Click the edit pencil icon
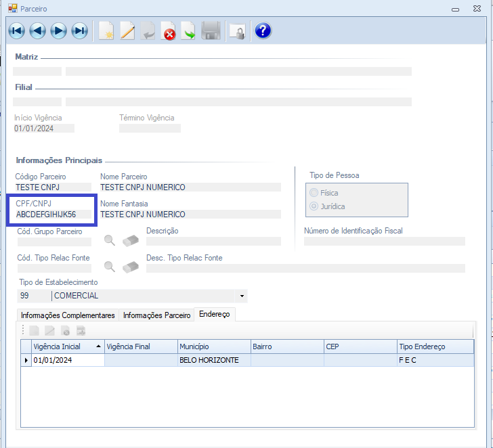 click(x=127, y=31)
